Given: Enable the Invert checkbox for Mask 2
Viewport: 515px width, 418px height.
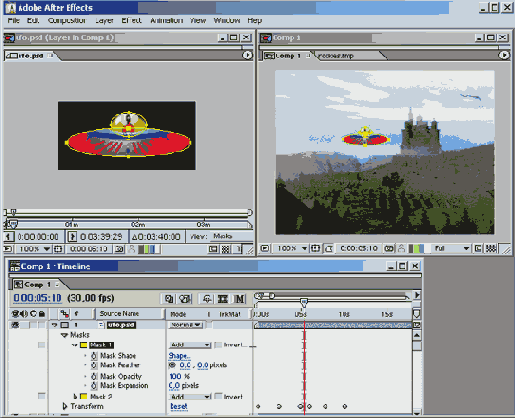Looking at the screenshot, I should tap(218, 396).
